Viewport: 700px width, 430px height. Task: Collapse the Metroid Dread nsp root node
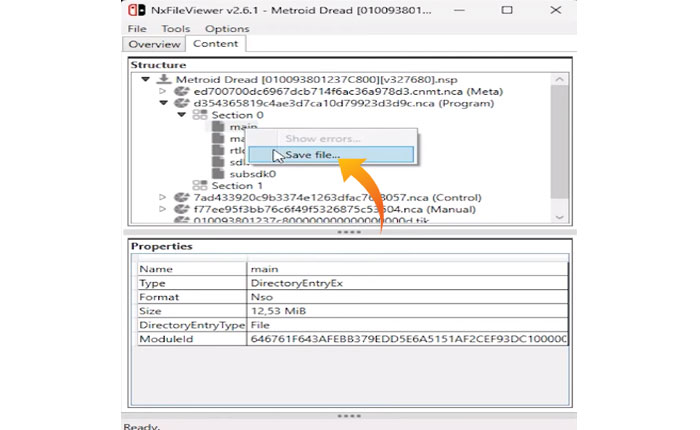point(146,78)
